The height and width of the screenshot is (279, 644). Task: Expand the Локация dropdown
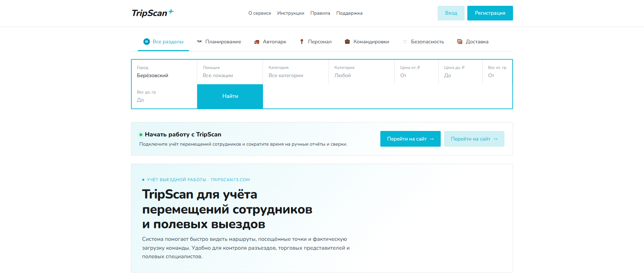point(230,72)
